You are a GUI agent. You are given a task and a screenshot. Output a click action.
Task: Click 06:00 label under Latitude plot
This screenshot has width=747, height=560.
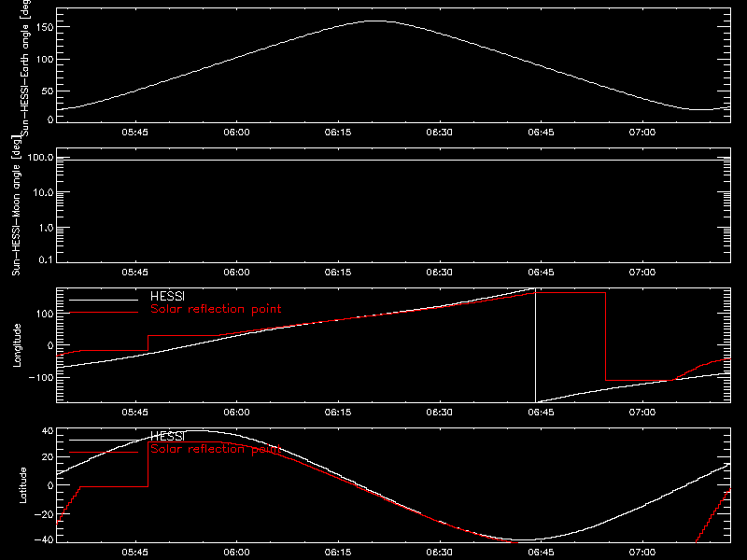[x=237, y=553]
